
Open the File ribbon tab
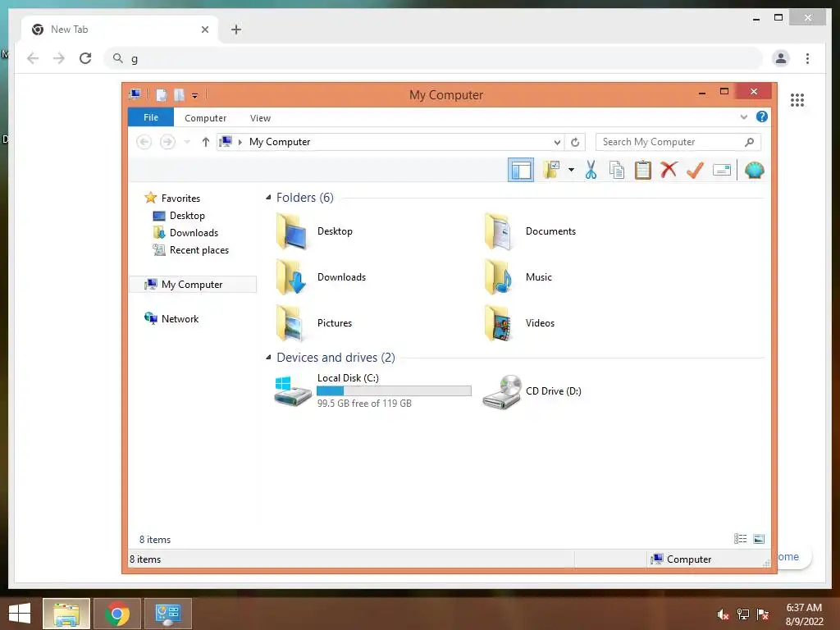(x=151, y=117)
